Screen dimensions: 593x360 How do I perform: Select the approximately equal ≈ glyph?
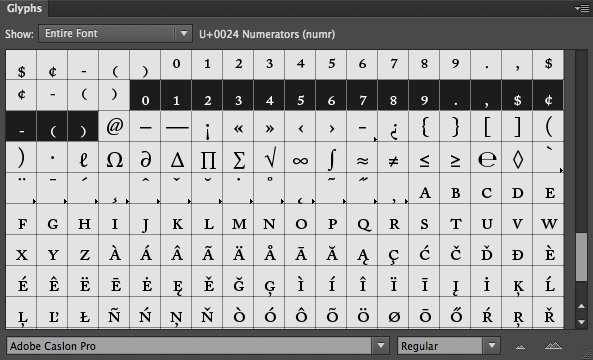pyautogui.click(x=362, y=157)
